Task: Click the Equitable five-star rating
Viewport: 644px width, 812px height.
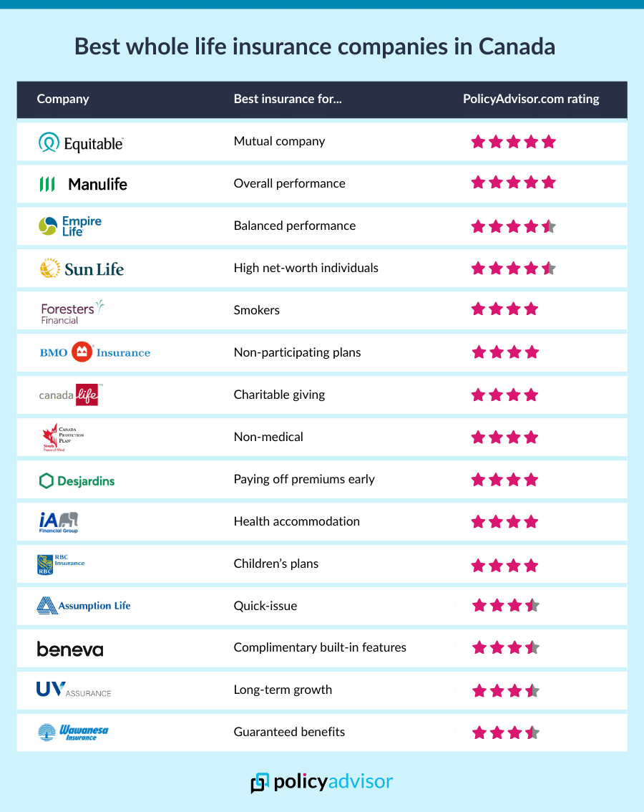Action: point(513,142)
